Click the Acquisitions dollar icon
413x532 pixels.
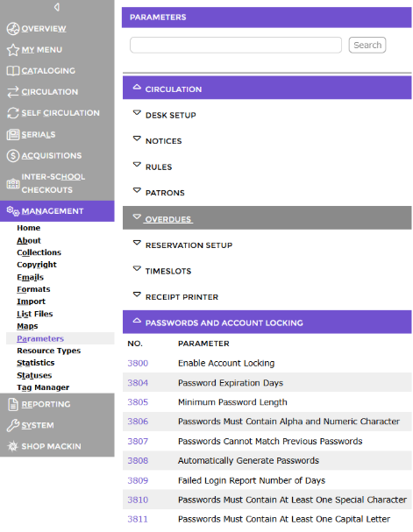pos(13,156)
